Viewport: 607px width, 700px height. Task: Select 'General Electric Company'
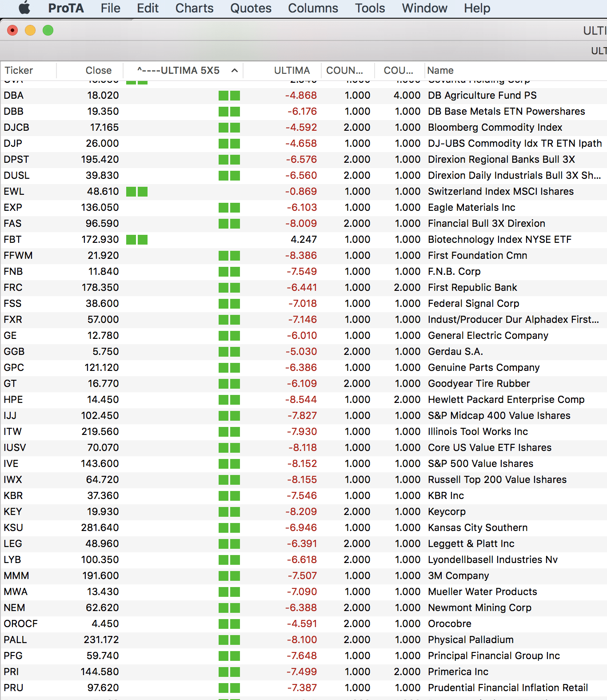pos(488,336)
